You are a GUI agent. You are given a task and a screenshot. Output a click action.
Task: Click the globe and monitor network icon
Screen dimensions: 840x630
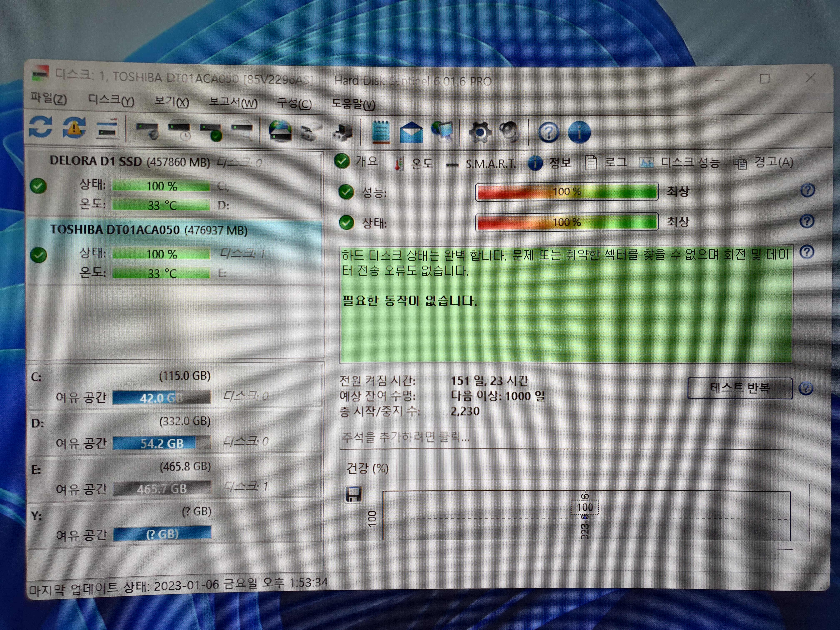[442, 132]
